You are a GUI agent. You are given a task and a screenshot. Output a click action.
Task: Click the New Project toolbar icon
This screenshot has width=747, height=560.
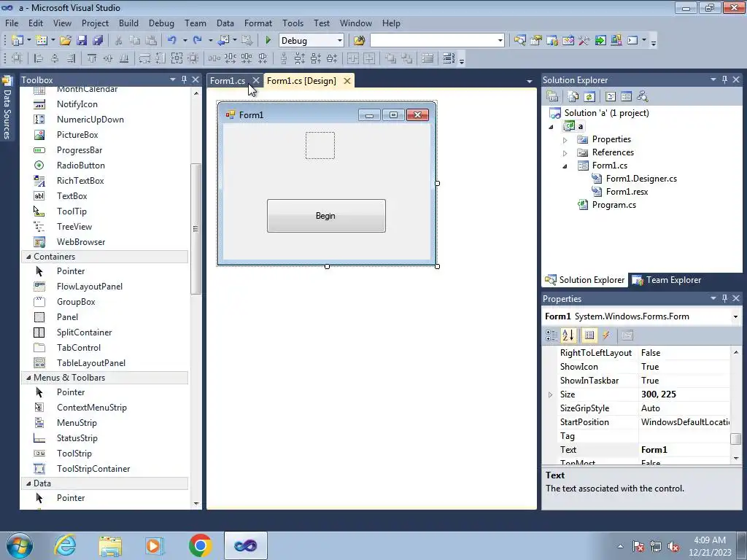17,41
